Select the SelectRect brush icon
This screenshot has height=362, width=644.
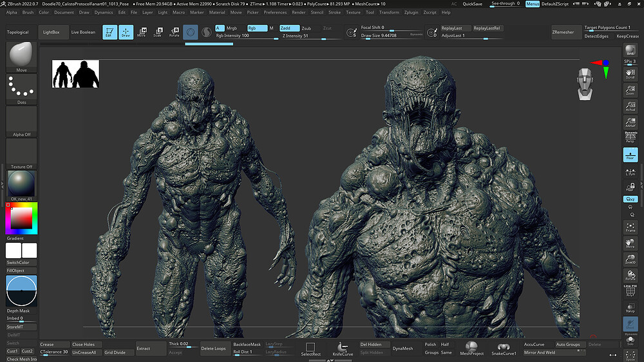click(310, 349)
